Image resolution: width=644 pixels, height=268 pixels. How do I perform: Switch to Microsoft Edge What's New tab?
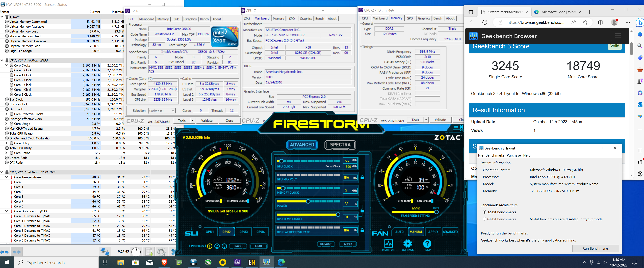click(x=558, y=12)
